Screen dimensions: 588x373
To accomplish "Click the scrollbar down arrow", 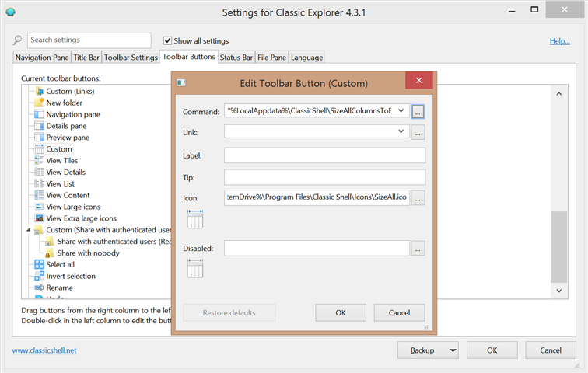I will point(558,291).
